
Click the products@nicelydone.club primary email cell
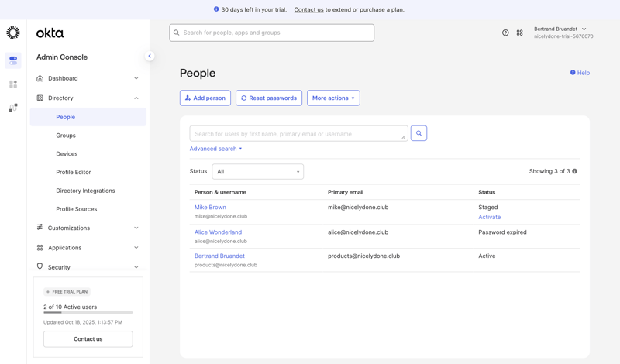[363, 256]
